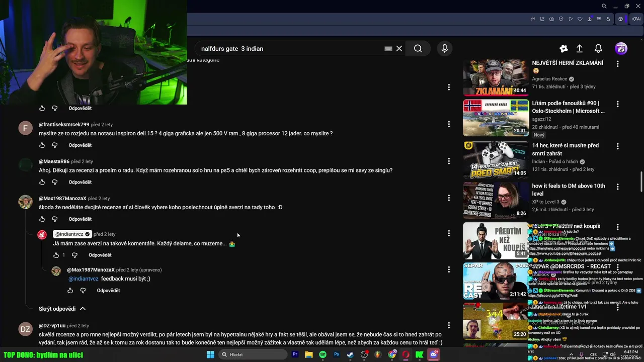This screenshot has width=644, height=362.
Task: Open the YouTube account avatar menu
Action: pyautogui.click(x=621, y=49)
